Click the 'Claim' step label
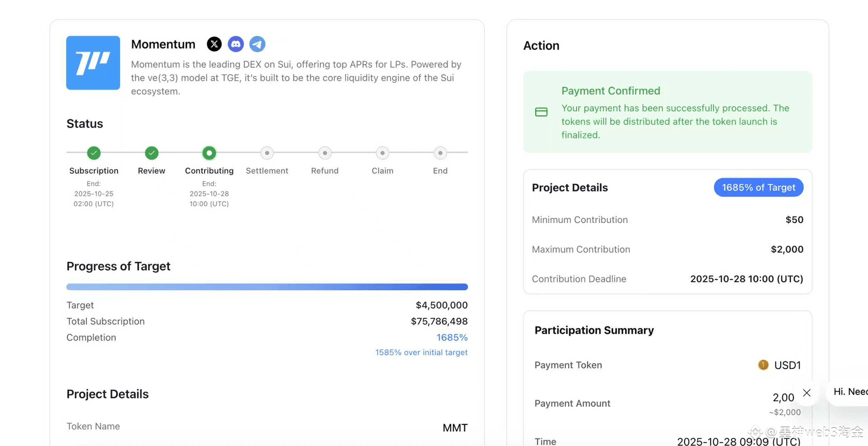 point(382,171)
